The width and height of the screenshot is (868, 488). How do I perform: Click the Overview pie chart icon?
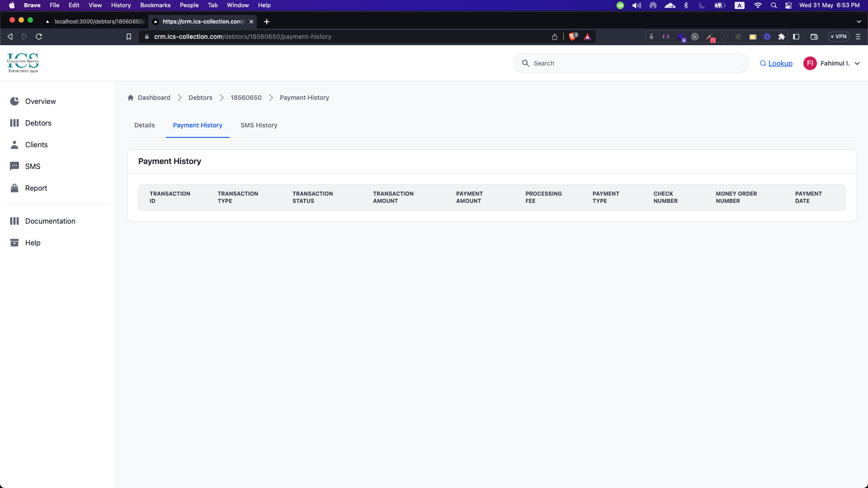point(14,101)
